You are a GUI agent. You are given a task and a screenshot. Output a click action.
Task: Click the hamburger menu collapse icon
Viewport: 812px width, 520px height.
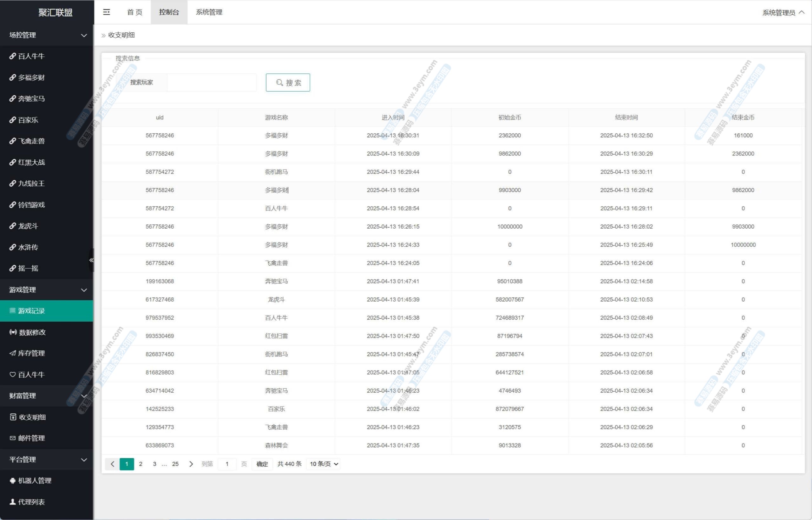(107, 12)
